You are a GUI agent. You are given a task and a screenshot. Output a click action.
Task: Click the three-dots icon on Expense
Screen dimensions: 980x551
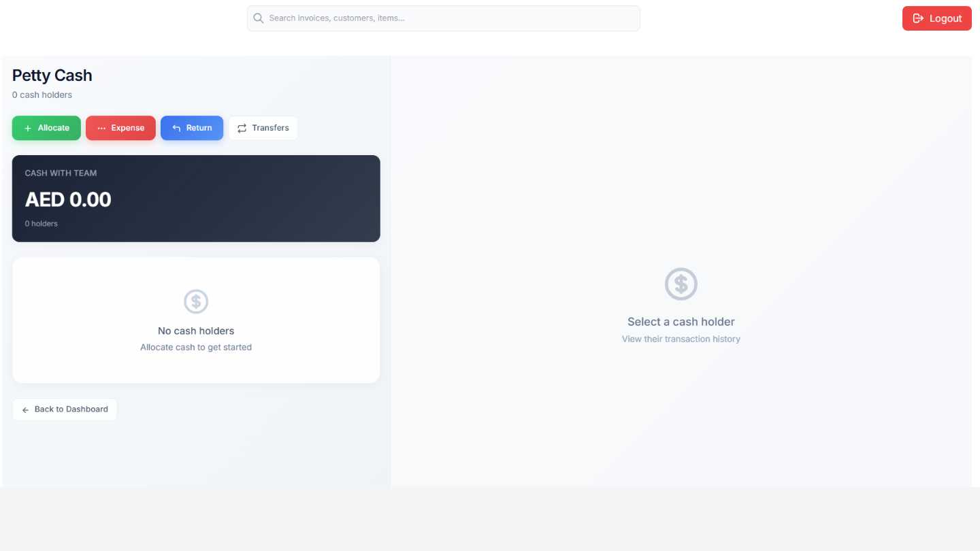point(101,128)
